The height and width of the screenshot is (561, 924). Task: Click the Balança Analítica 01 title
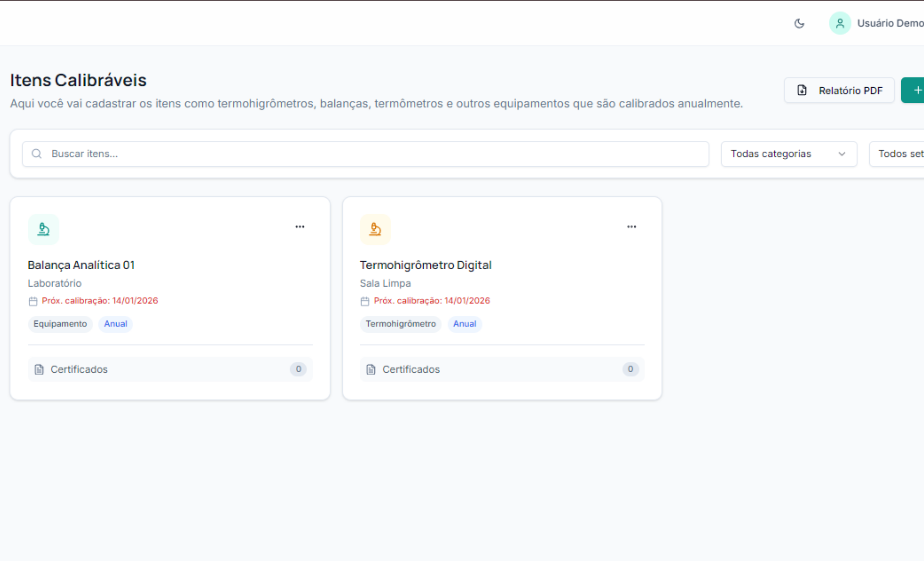coord(81,265)
